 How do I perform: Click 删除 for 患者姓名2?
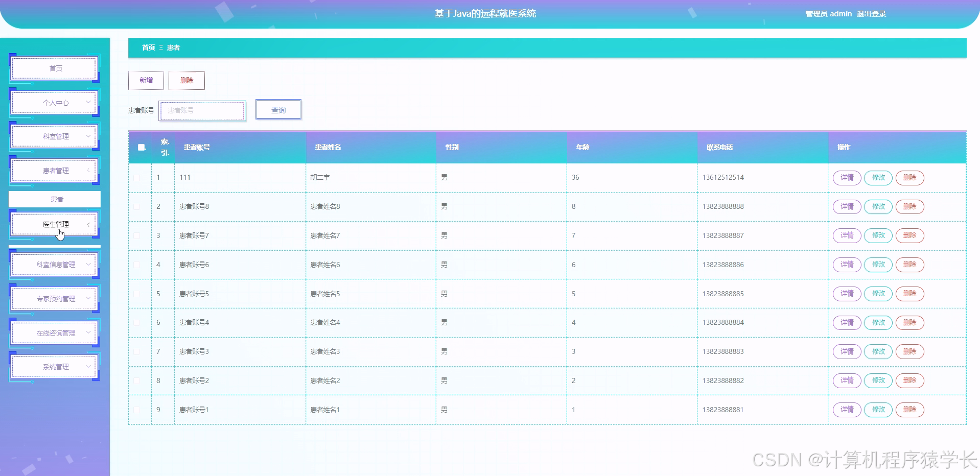(909, 380)
